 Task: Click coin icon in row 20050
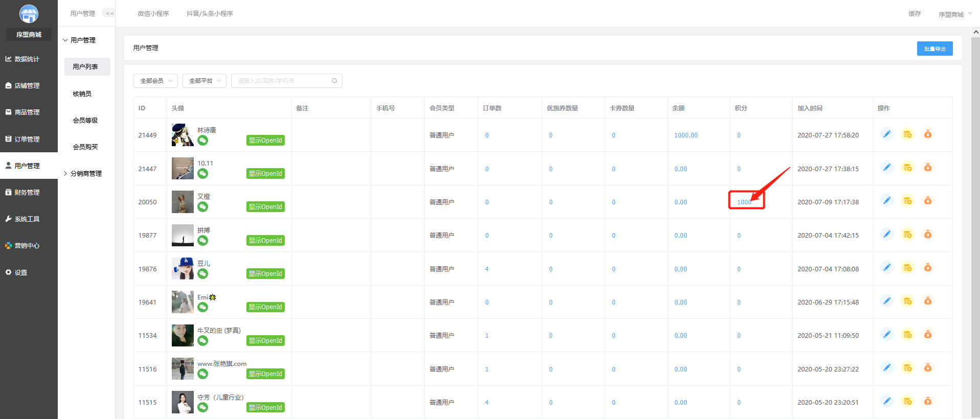(907, 201)
